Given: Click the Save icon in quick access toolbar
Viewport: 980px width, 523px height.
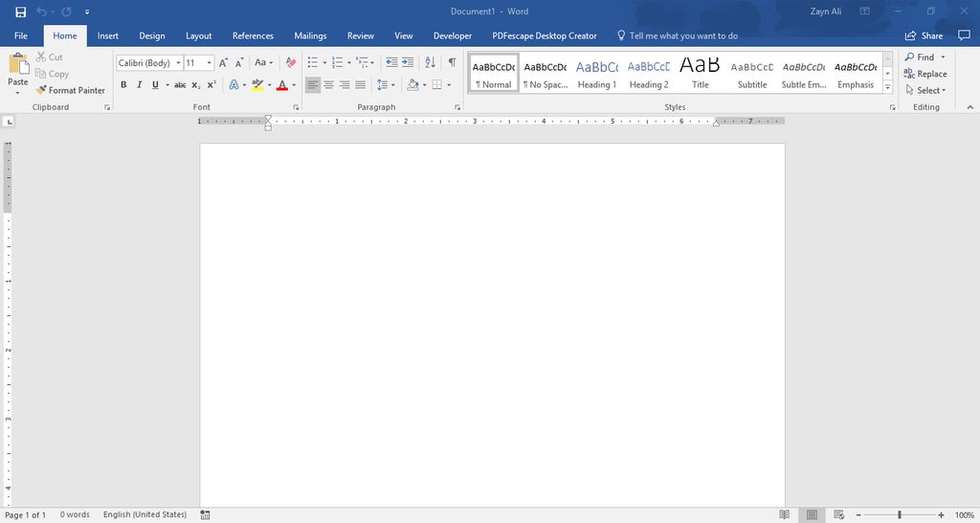Looking at the screenshot, I should click(21, 11).
